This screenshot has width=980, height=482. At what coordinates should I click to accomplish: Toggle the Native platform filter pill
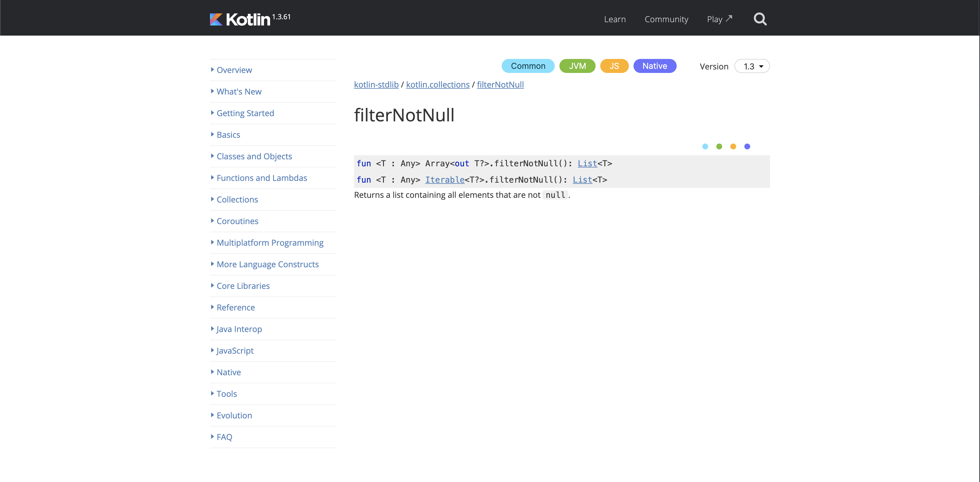[x=654, y=66]
